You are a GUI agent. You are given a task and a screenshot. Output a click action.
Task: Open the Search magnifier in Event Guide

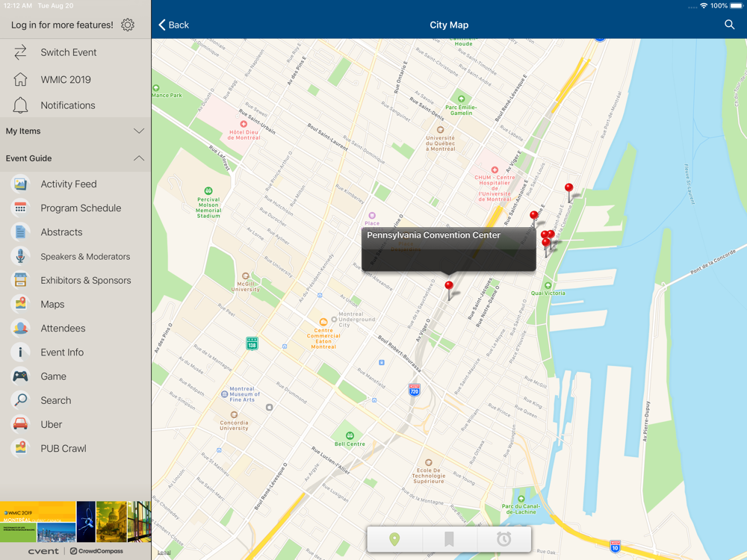(20, 400)
